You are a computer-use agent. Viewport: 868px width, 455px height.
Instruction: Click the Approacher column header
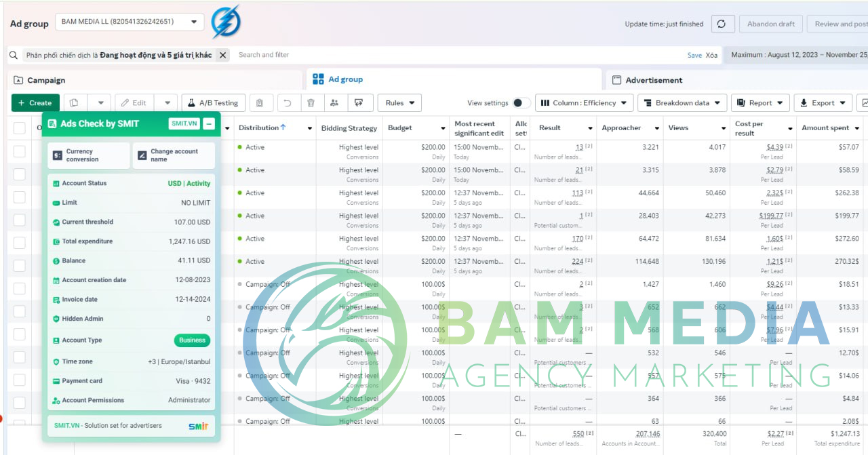621,128
